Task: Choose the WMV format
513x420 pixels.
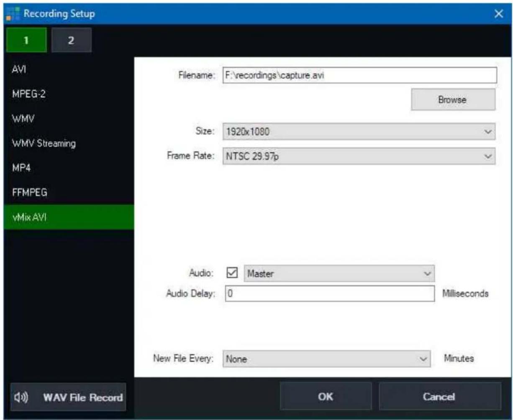Action: coord(69,119)
